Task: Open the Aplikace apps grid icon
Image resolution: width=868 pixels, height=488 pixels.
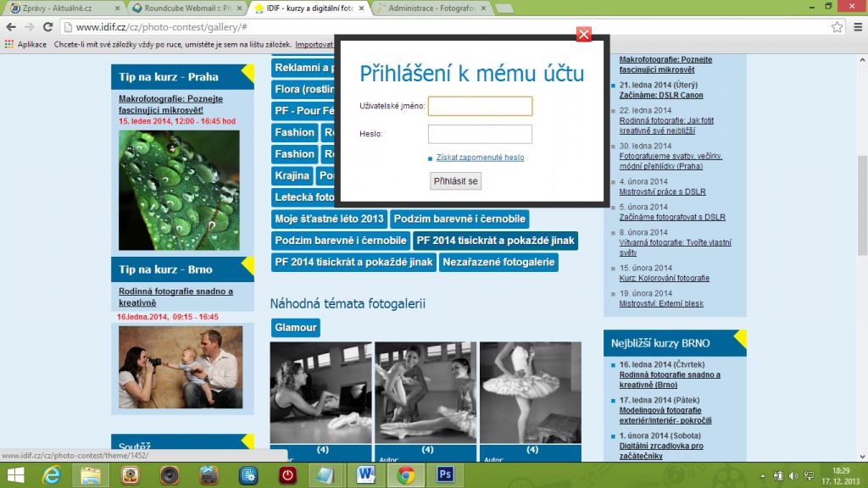Action: point(8,44)
